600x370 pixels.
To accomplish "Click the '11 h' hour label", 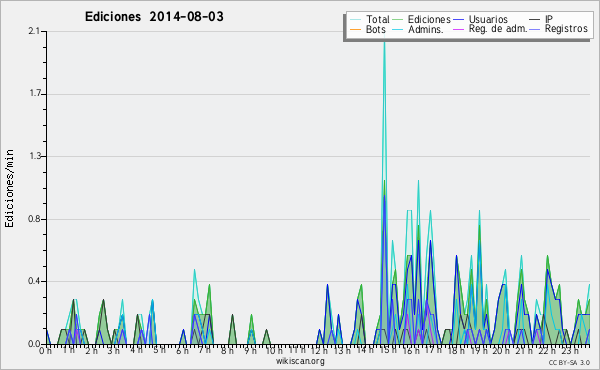I will 297,350.
